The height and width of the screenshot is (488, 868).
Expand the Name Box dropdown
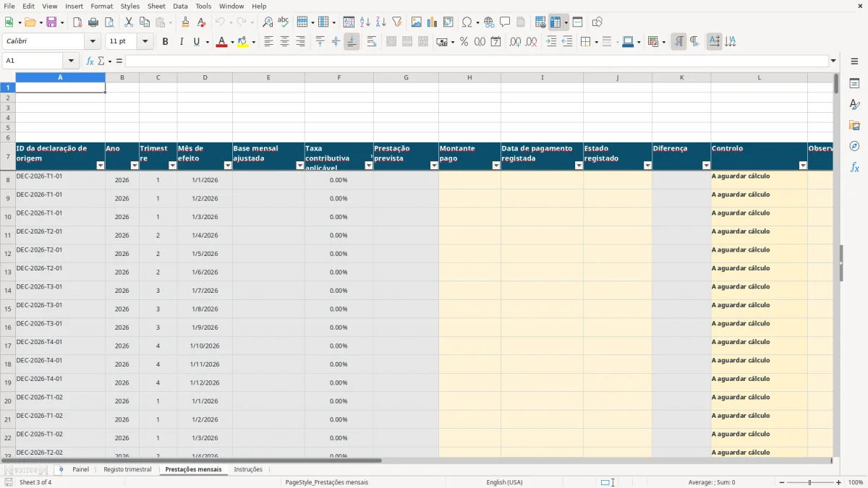[71, 61]
